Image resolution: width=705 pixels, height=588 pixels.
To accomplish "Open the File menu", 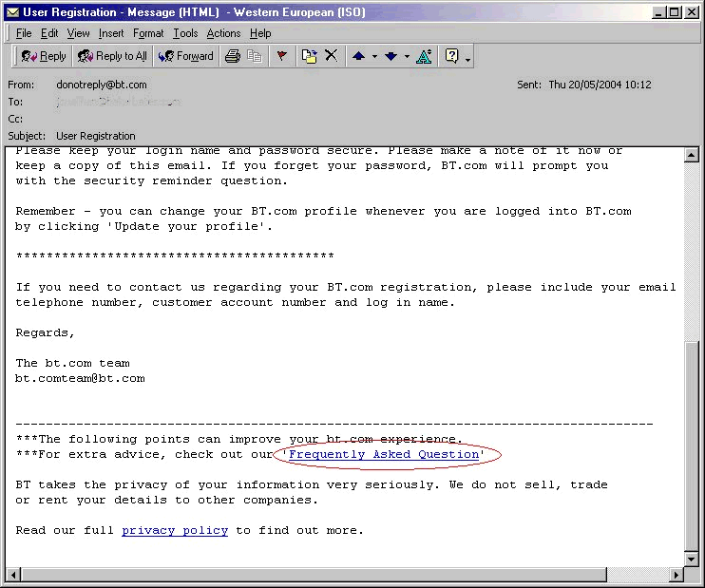I will (24, 33).
